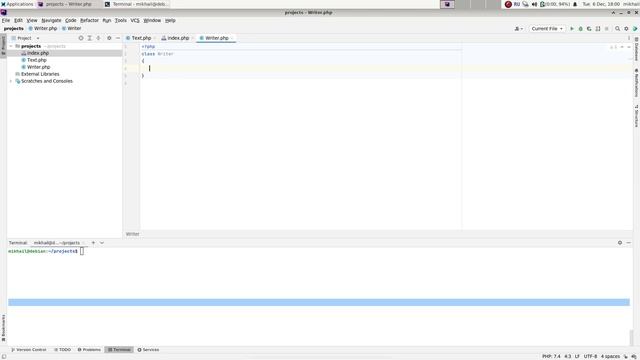Click the notification bell in system tray
The image size is (640, 360).
pos(575,4)
